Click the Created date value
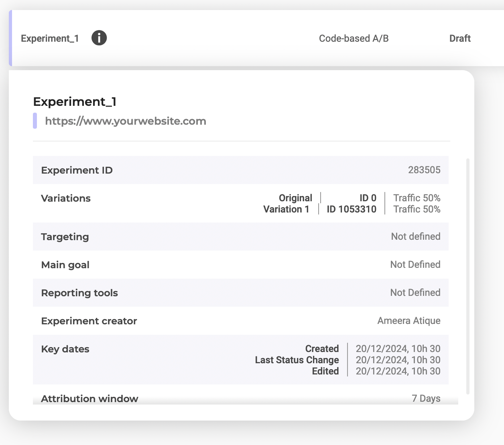 click(x=398, y=349)
